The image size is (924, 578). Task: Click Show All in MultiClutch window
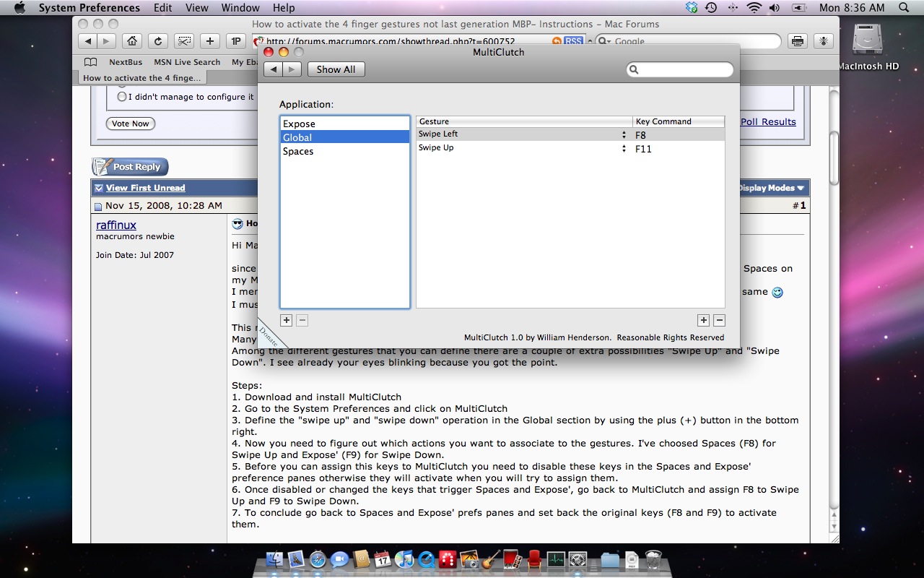(336, 69)
